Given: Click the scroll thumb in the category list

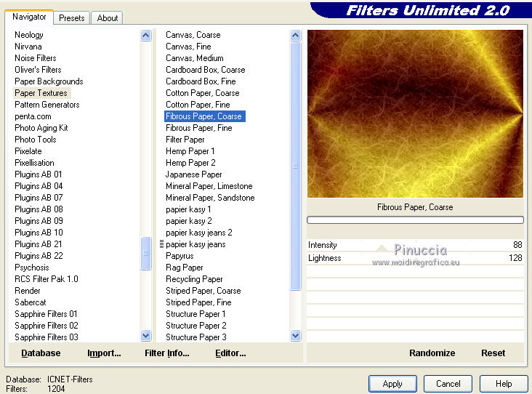Looking at the screenshot, I should (x=146, y=253).
